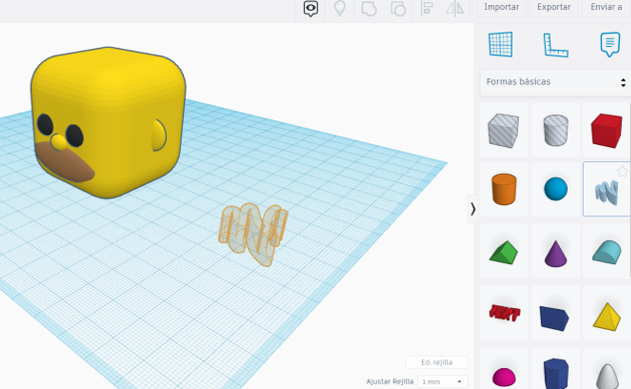Pick the striped hole cylinder shape

pyautogui.click(x=556, y=130)
